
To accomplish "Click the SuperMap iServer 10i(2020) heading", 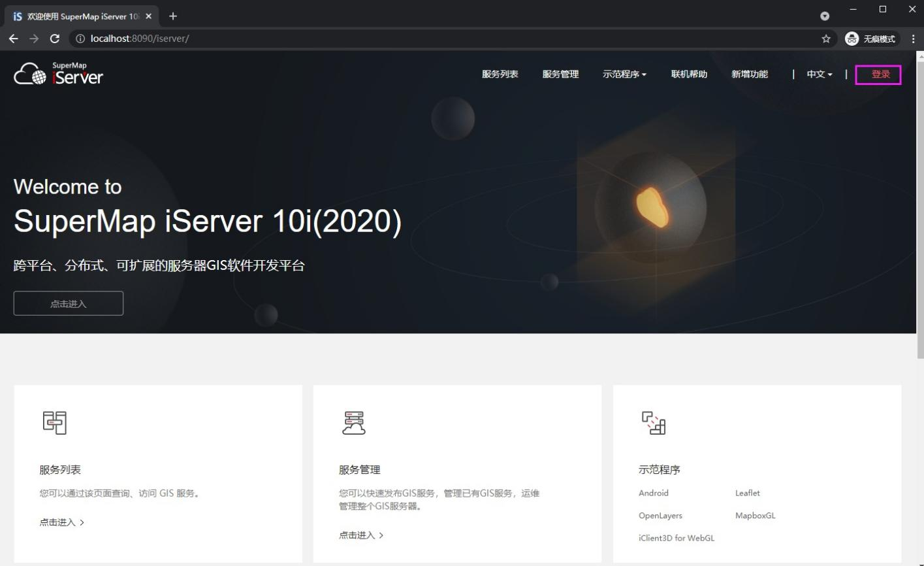I will pyautogui.click(x=208, y=221).
